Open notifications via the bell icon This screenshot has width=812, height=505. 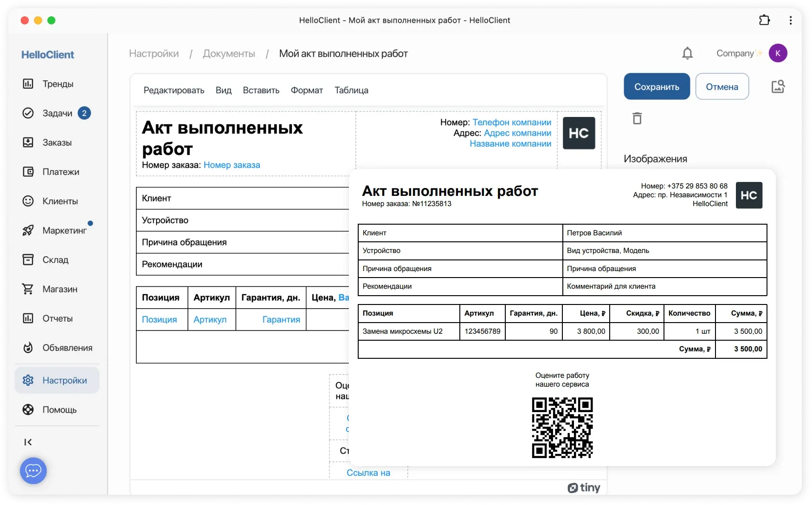(x=687, y=53)
